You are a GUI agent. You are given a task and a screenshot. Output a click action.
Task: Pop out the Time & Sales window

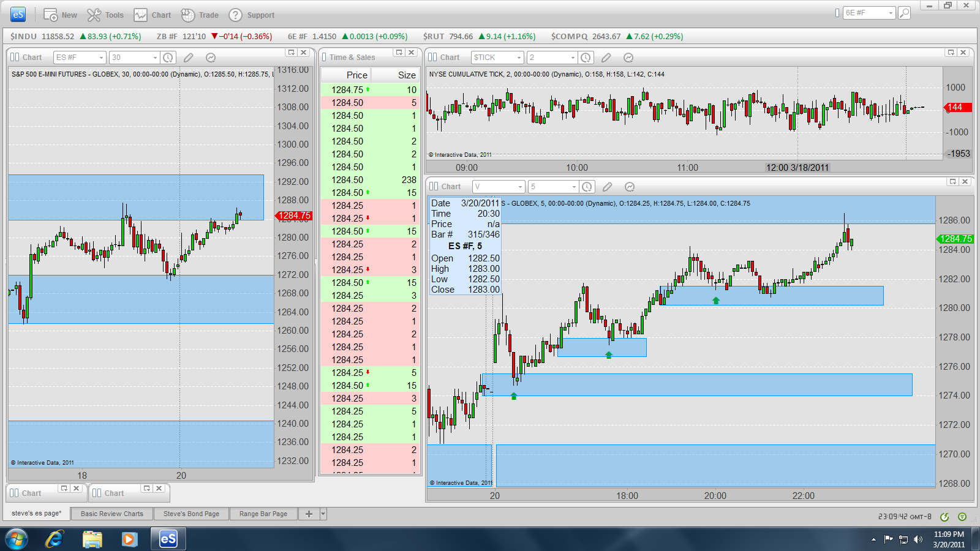point(399,53)
